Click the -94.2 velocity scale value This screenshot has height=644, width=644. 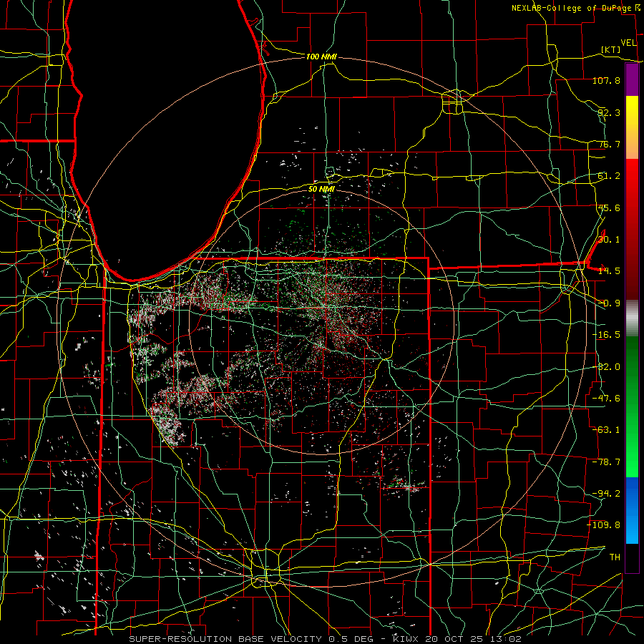(606, 494)
